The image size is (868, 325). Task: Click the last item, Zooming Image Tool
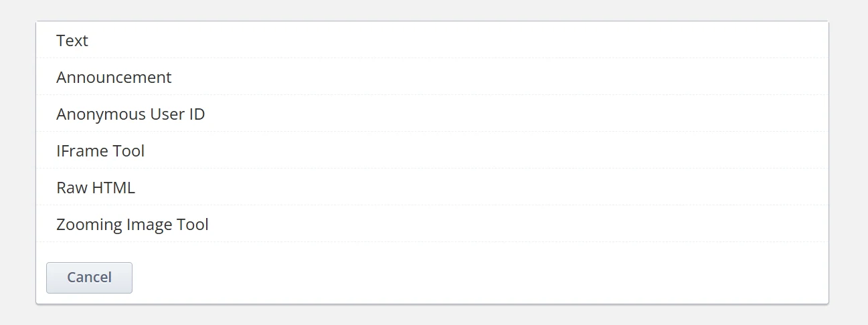pyautogui.click(x=432, y=224)
